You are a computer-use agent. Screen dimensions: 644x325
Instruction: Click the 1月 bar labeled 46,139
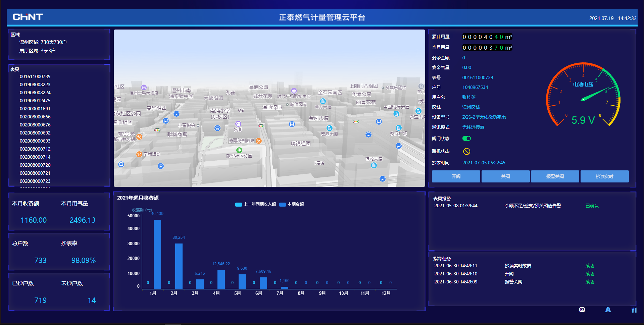pos(157,254)
